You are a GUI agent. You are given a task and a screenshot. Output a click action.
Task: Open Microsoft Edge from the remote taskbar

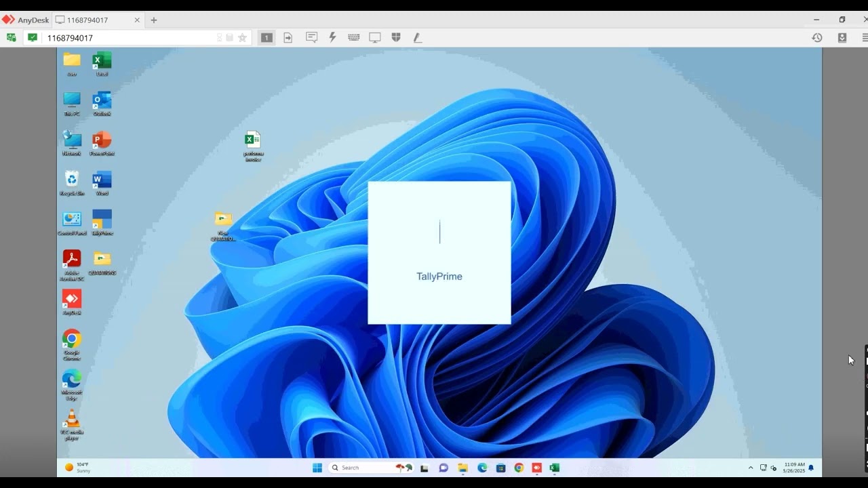(x=482, y=468)
